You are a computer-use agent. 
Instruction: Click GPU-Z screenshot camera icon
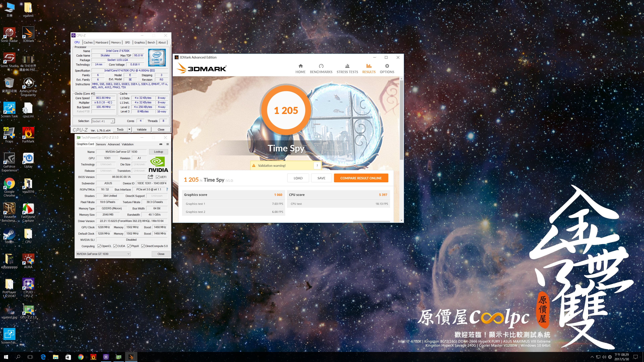161,144
